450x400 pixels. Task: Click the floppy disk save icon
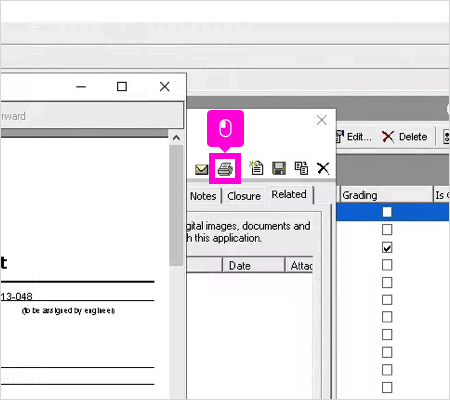[279, 168]
